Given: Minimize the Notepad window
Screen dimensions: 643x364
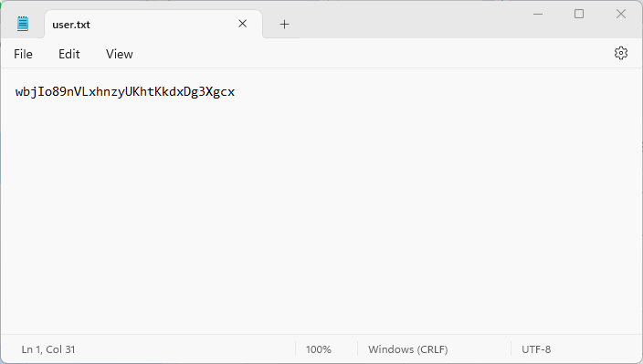Looking at the screenshot, I should pos(538,14).
